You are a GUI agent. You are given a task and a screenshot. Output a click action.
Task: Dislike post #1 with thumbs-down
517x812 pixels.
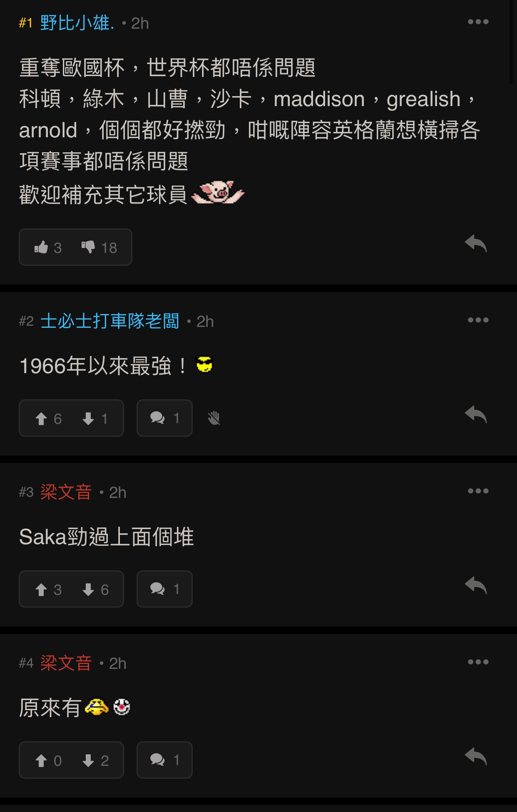pos(99,248)
